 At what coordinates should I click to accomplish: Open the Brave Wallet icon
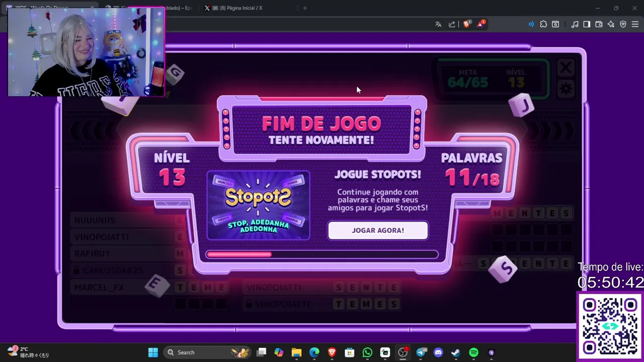pos(599,24)
